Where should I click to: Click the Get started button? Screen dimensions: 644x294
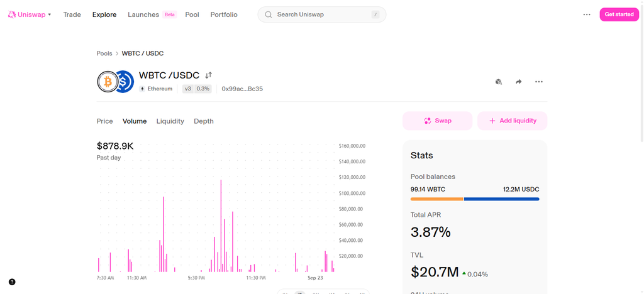(619, 14)
